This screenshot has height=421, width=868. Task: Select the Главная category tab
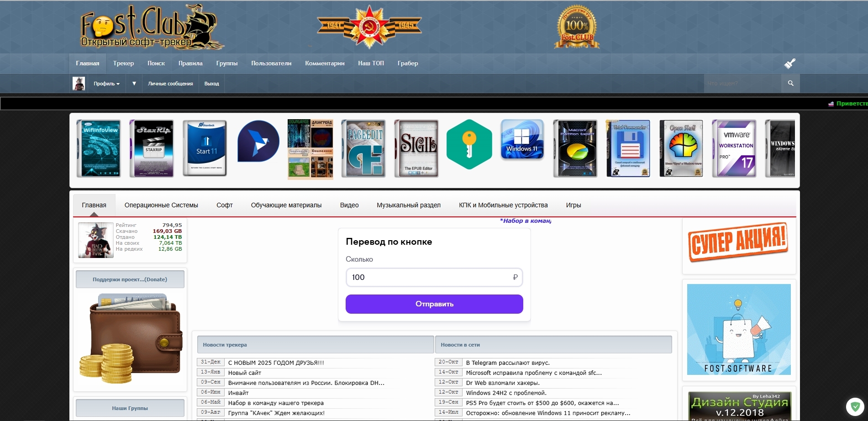click(94, 205)
